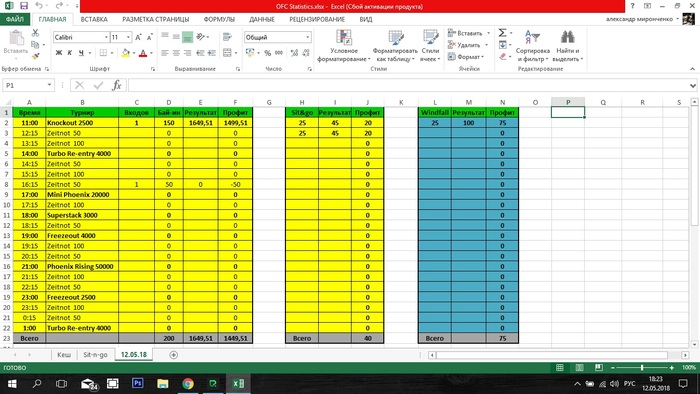Click the Undo arrow in title bar
700x394 pixels.
coord(39,6)
